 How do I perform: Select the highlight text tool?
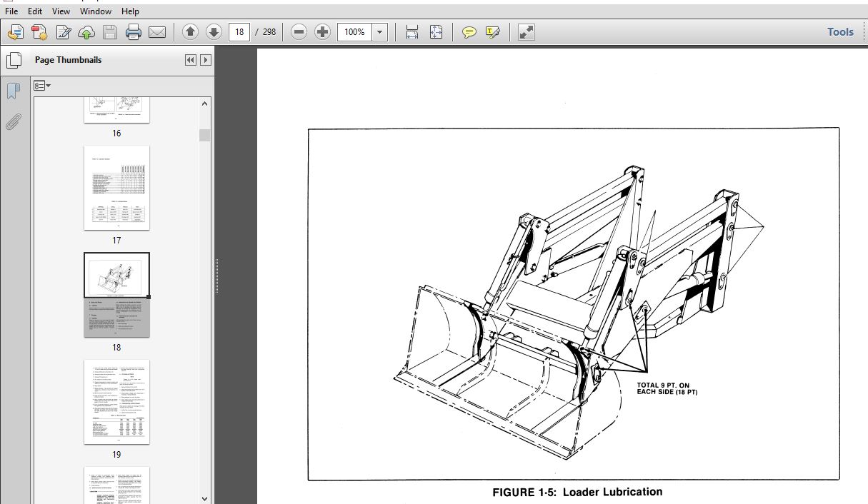(492, 32)
